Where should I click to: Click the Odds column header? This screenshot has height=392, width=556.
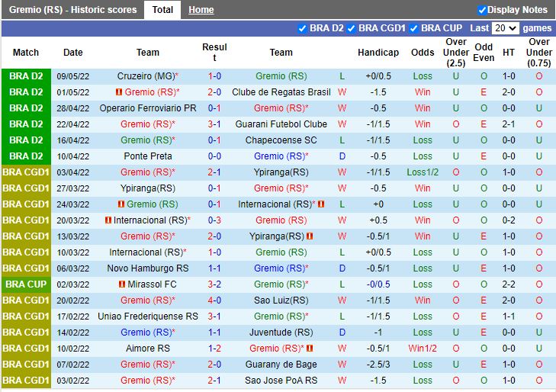[423, 53]
